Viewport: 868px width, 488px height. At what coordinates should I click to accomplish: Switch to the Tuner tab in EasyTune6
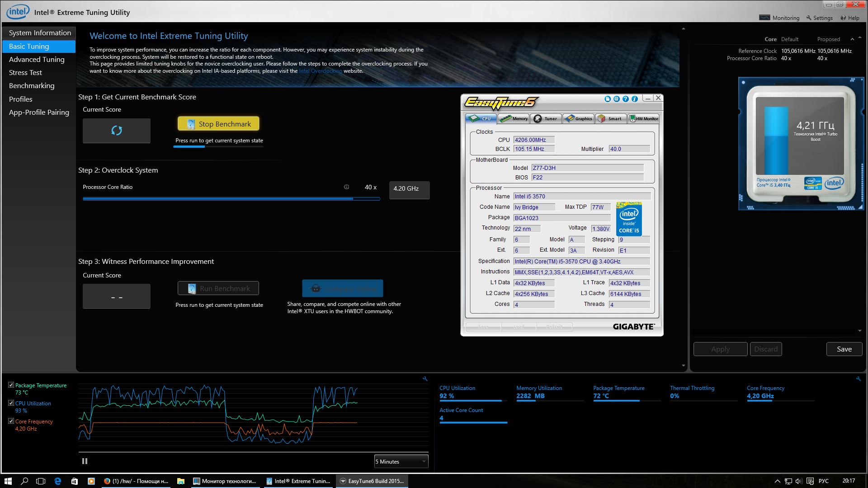click(x=546, y=119)
